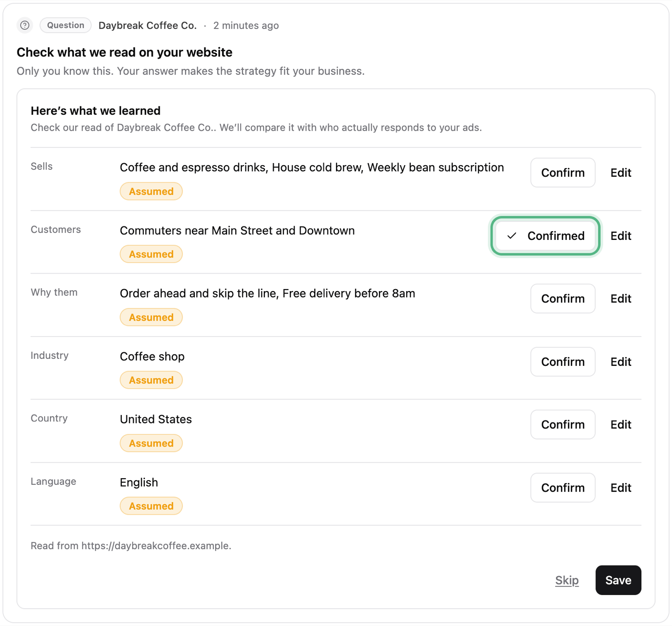672x626 pixels.
Task: Click the Assumed badge under United States
Action: (151, 443)
